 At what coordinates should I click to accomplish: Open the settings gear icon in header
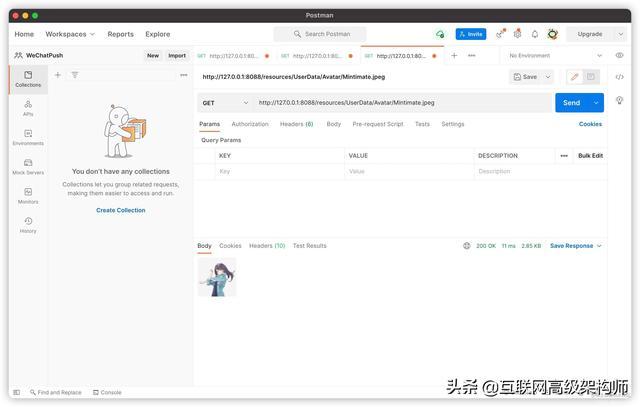(x=518, y=34)
